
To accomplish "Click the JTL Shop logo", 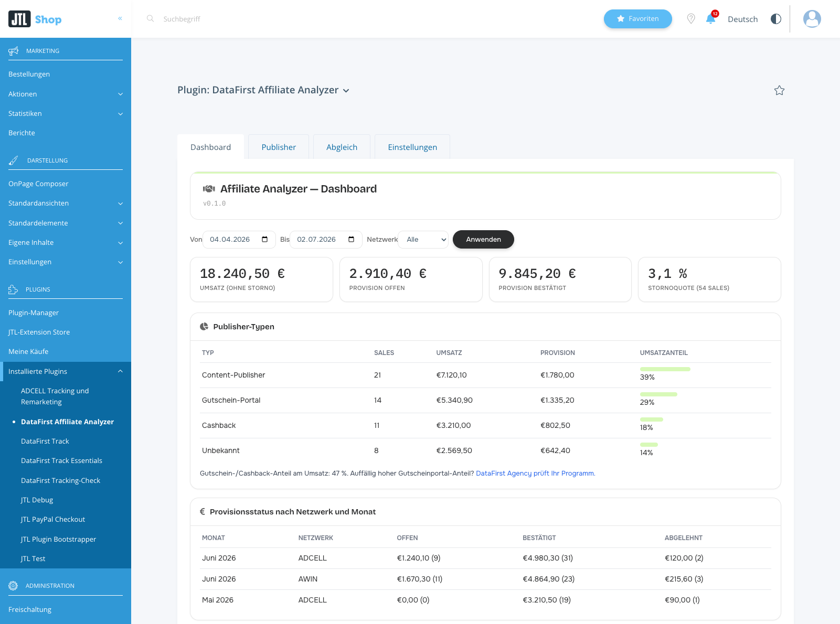I will (35, 19).
